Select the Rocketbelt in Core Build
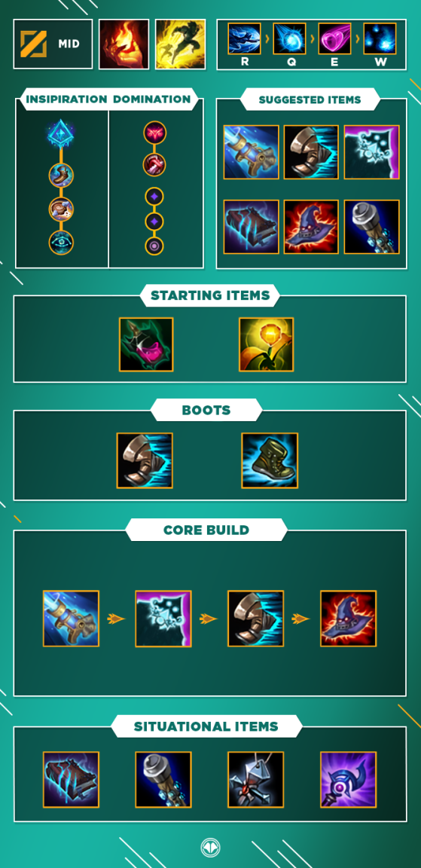Viewport: 421px width, 868px height. [72, 619]
